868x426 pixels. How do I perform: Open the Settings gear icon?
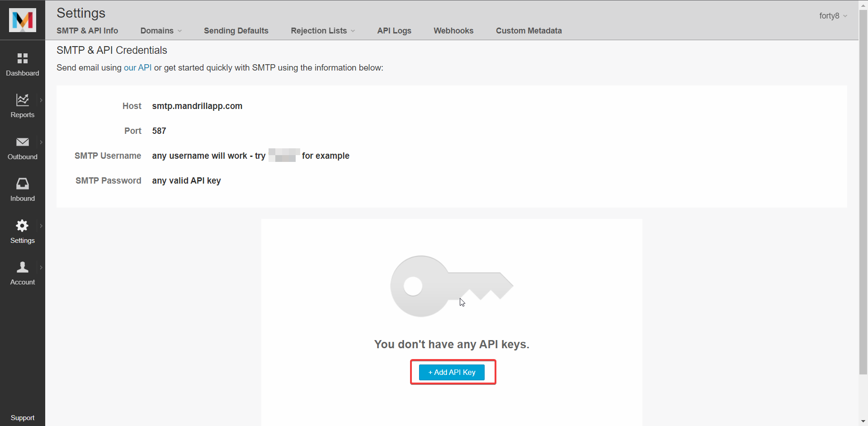pos(23,225)
